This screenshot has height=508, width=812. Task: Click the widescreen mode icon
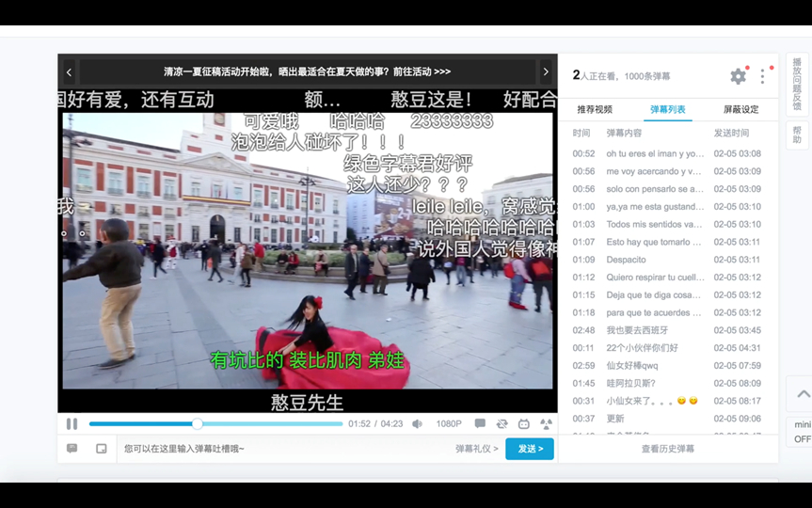(x=524, y=424)
